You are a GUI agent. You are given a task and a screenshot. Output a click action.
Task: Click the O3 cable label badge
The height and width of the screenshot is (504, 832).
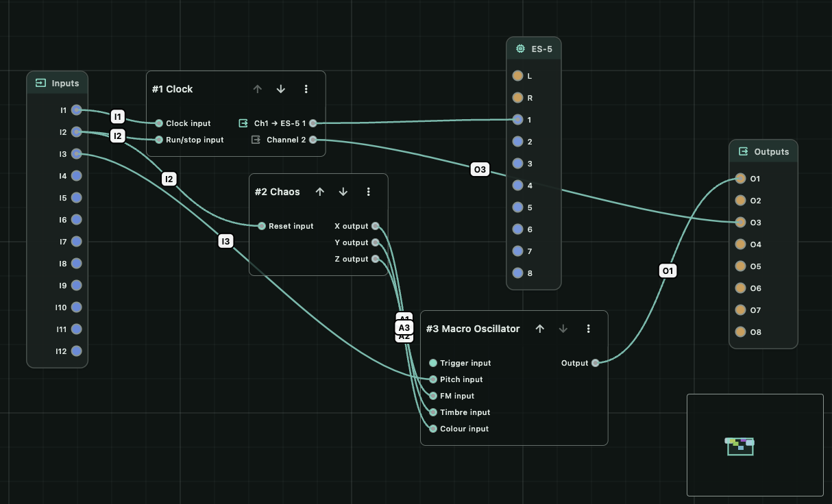coord(479,169)
